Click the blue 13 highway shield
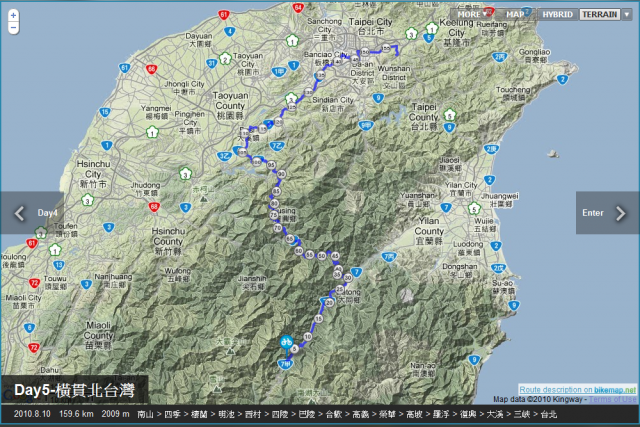The image size is (640, 427). pos(59,265)
